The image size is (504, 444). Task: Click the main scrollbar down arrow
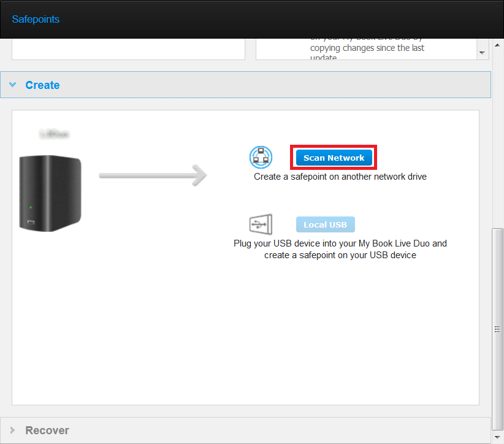(x=498, y=438)
